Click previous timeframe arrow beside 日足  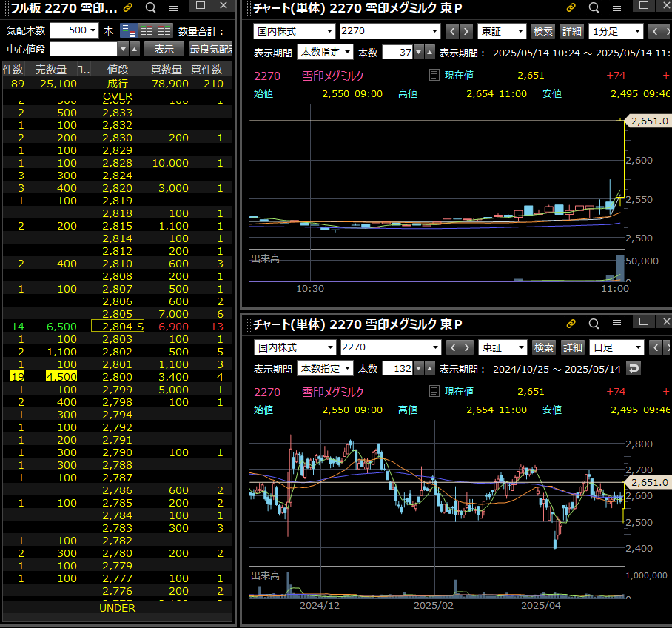point(656,347)
